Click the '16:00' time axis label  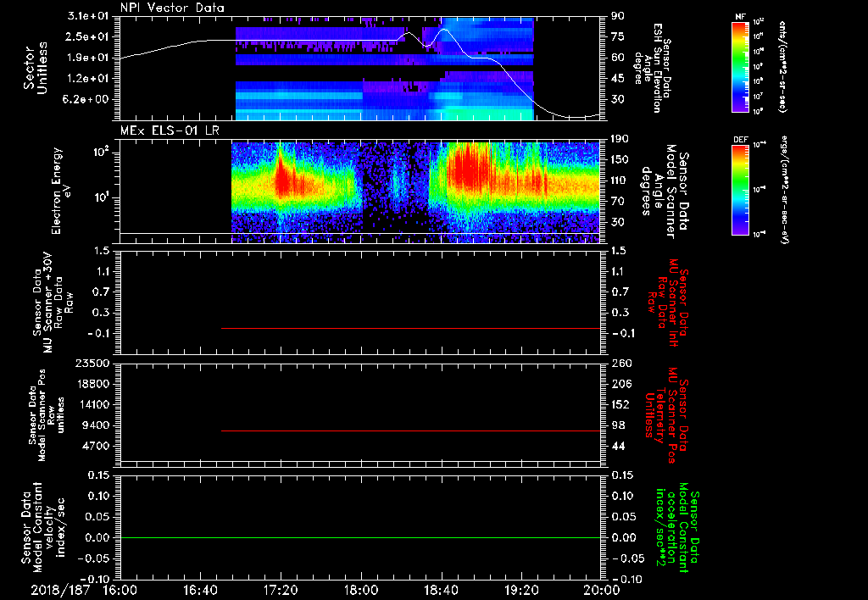tap(120, 590)
